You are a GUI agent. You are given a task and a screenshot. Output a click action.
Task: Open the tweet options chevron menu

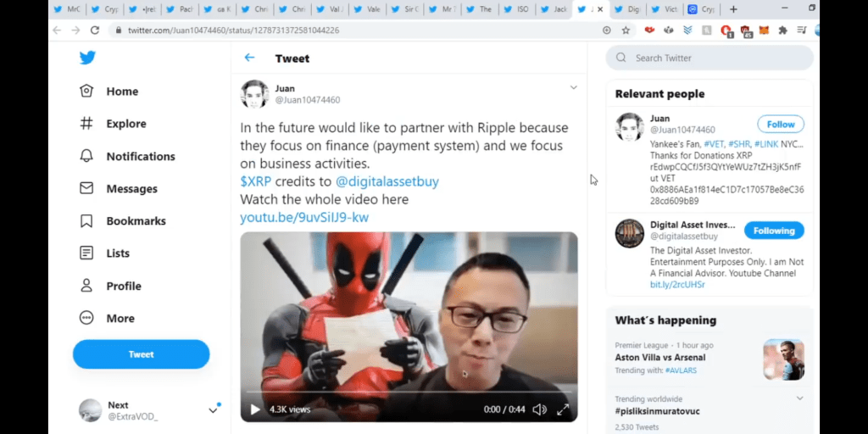[x=573, y=87]
